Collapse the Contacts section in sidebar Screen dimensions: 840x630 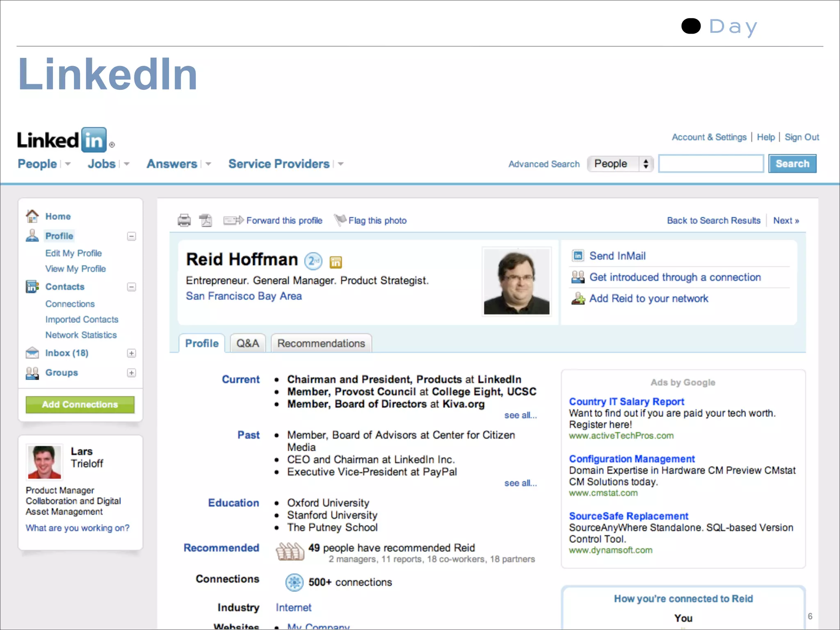point(131,287)
